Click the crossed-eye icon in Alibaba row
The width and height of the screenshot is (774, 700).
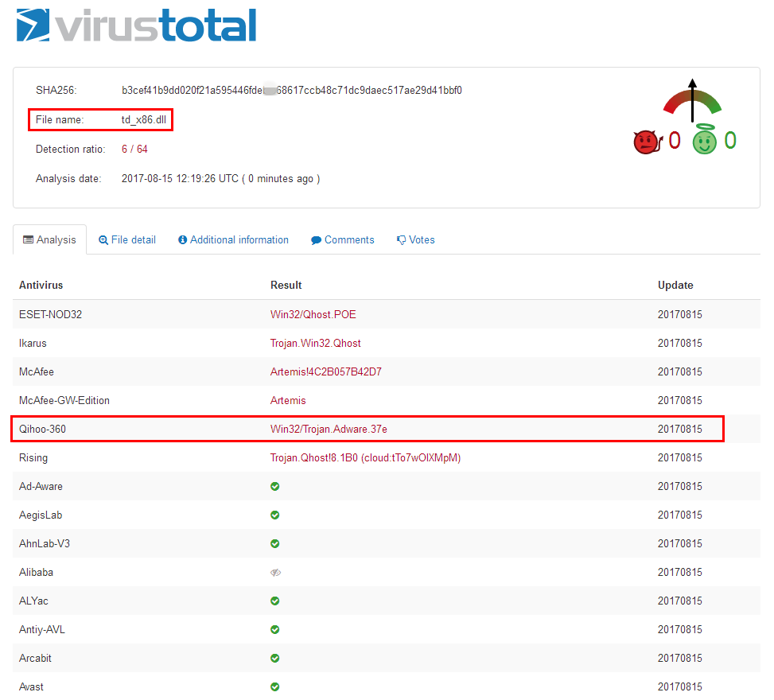click(x=275, y=572)
